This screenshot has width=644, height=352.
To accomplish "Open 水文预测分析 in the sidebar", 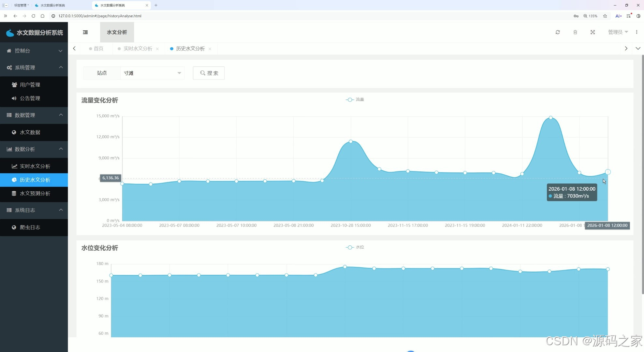I will [35, 194].
